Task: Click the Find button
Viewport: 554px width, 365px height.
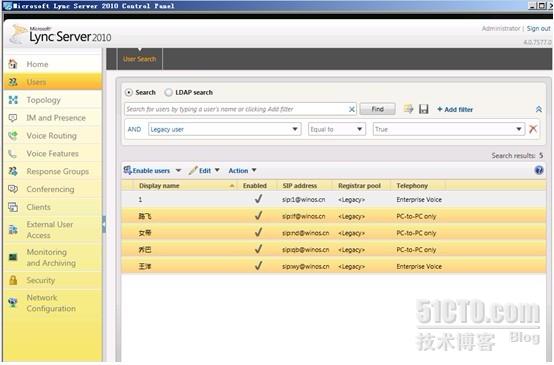Action: pyautogui.click(x=377, y=109)
